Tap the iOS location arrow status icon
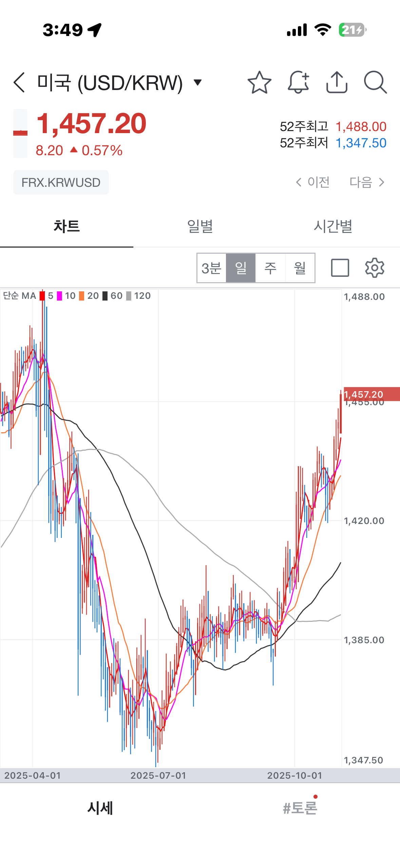Viewport: 400px width, 868px height. [95, 30]
